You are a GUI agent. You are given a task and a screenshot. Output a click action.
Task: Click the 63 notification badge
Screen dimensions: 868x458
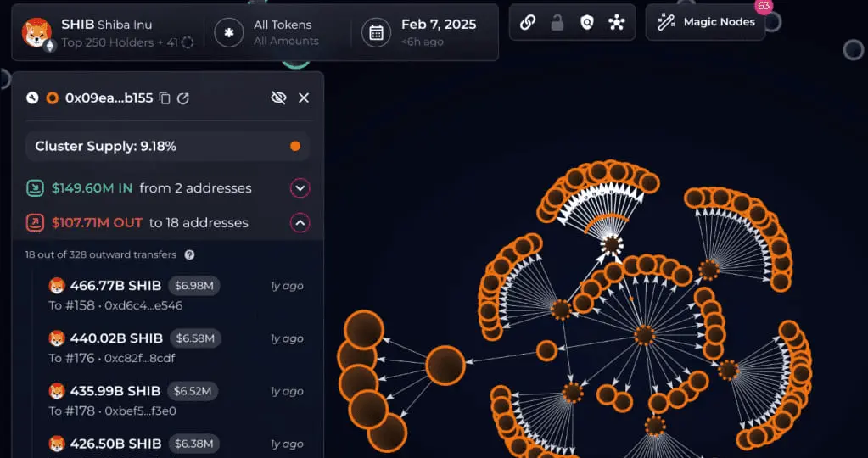[x=764, y=6]
